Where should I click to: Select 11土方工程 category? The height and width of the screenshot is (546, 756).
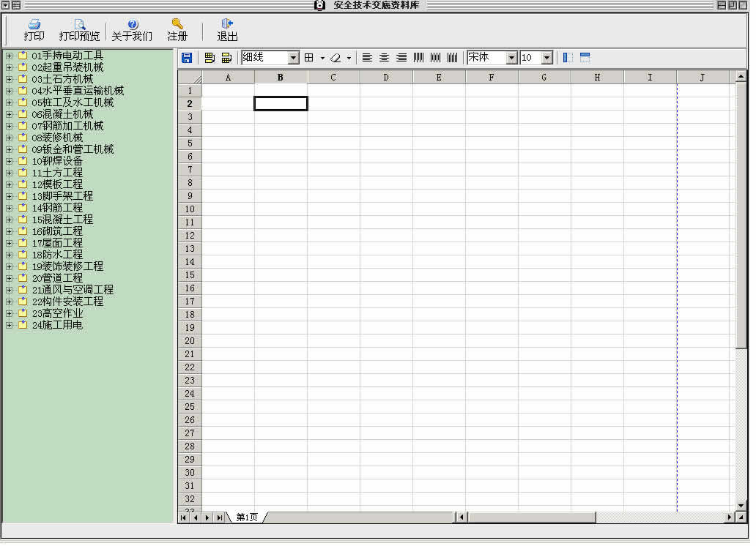click(x=57, y=173)
